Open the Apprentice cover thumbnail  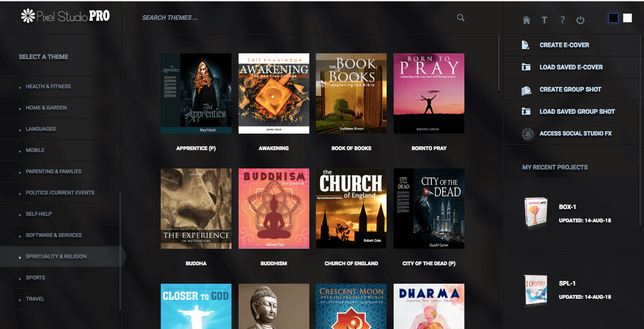pyautogui.click(x=196, y=93)
